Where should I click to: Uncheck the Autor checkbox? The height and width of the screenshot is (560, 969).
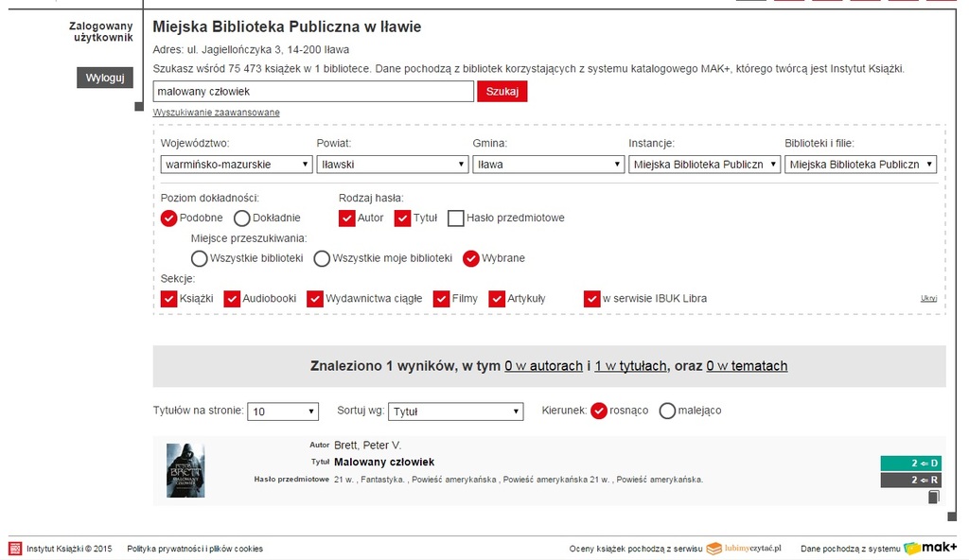tap(346, 219)
